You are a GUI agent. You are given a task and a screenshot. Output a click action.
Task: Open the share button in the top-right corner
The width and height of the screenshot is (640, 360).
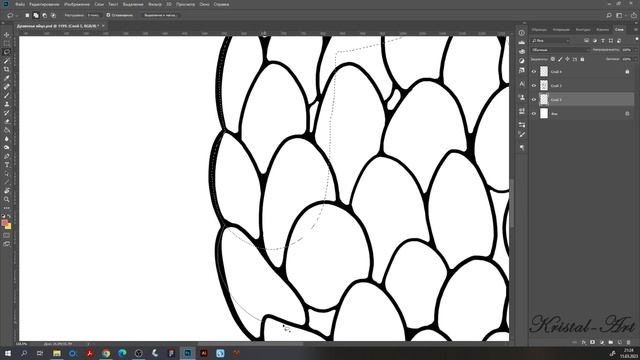point(634,15)
